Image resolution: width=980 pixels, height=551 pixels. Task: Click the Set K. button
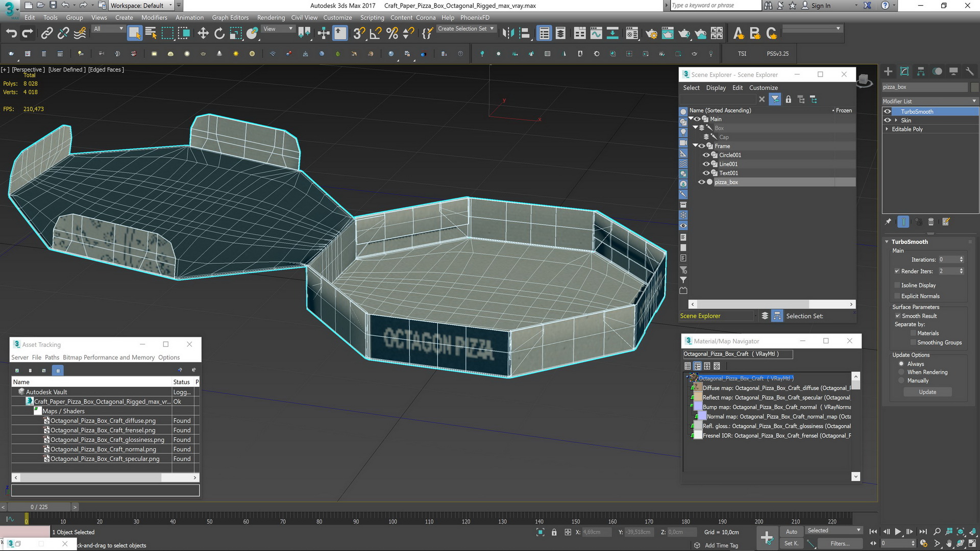click(x=791, y=543)
